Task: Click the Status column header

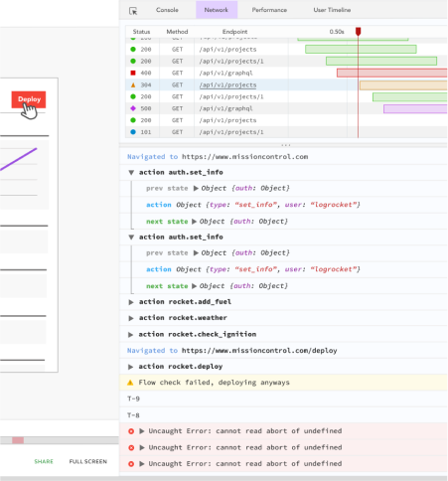Action: click(141, 32)
